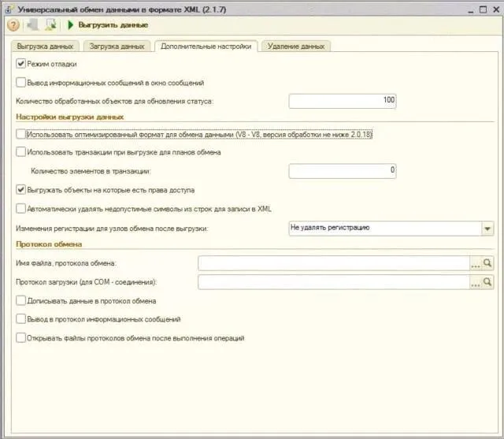Screen dimensions: 504x439
Task: Check Дописывать данные в протокол обмена
Action: (x=21, y=301)
